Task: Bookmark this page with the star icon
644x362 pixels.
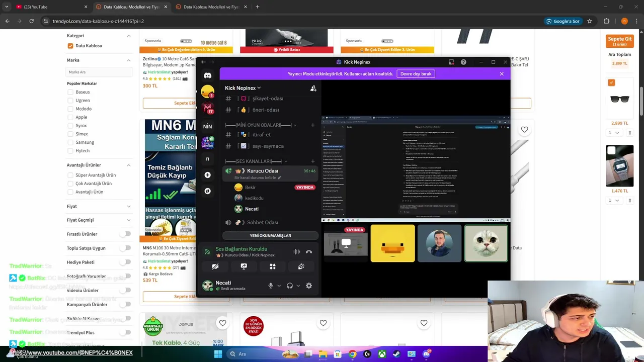Action: [590, 21]
